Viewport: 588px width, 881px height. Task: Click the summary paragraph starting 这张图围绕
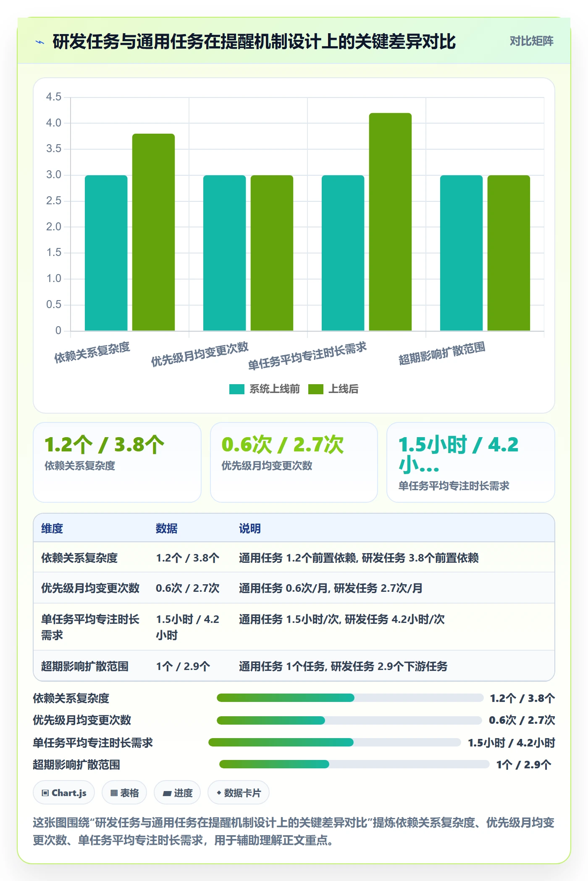pyautogui.click(x=294, y=831)
